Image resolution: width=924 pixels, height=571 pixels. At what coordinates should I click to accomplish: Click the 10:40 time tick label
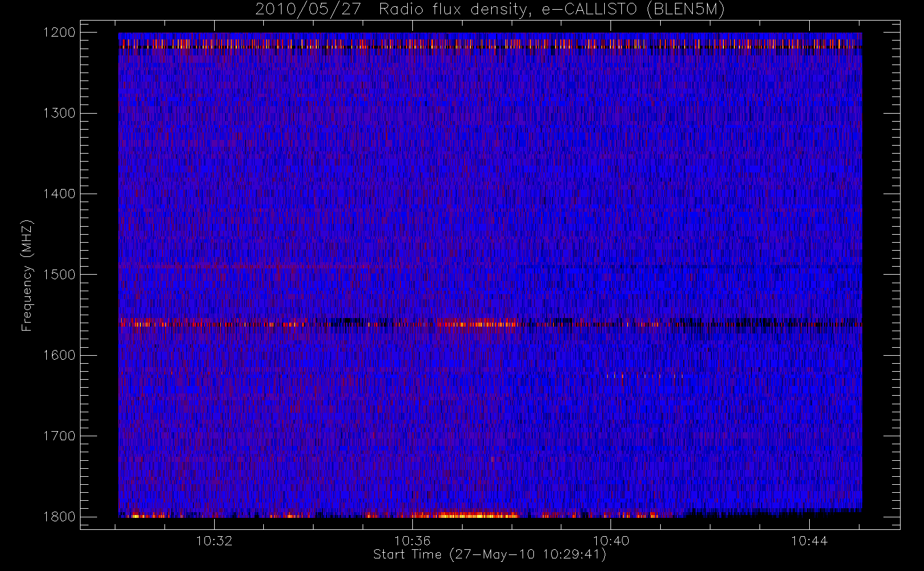611,541
